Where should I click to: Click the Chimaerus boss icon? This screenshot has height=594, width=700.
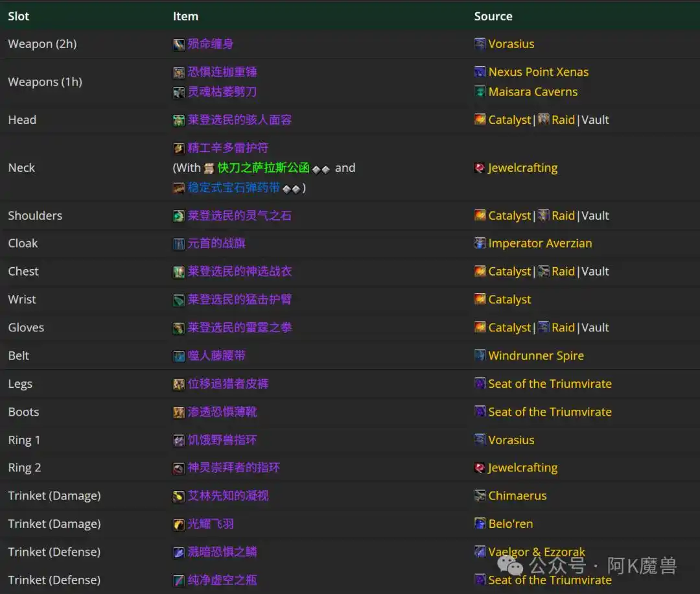pyautogui.click(x=480, y=496)
